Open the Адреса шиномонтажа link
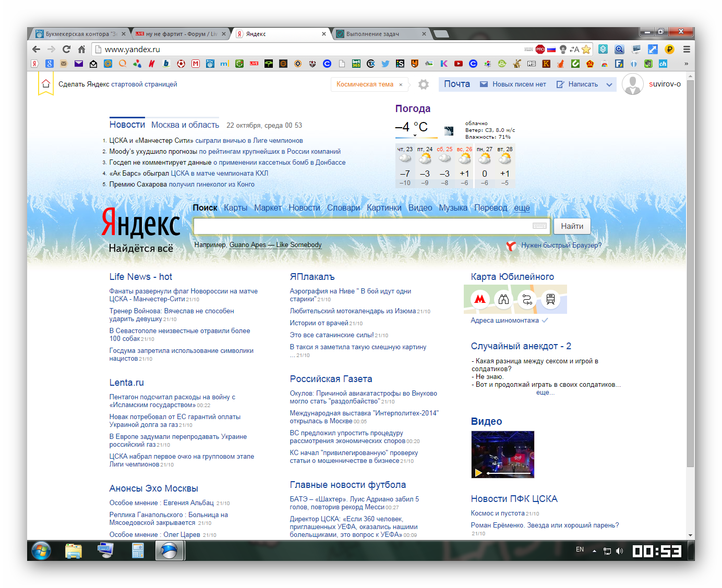This screenshot has height=588, width=722. (504, 321)
